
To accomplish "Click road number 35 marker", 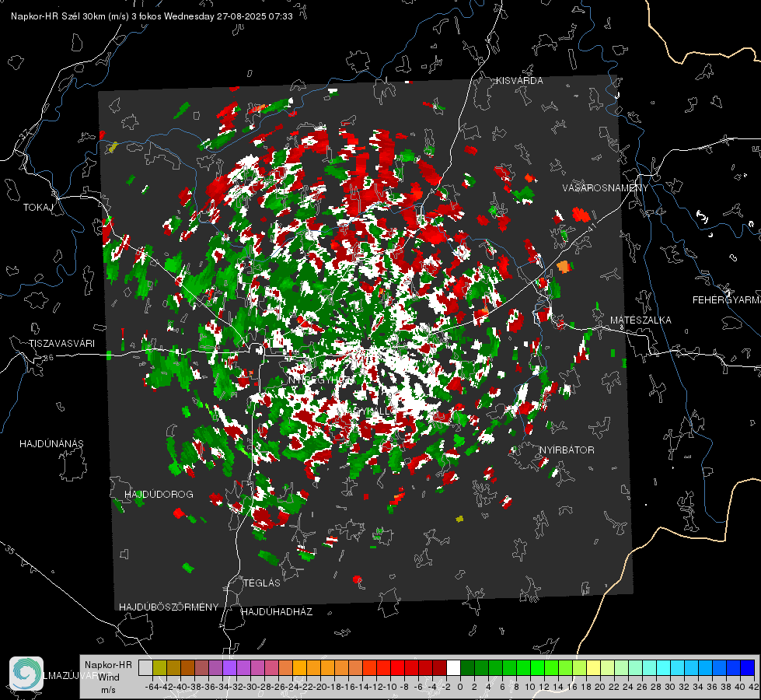I will [x=10, y=550].
